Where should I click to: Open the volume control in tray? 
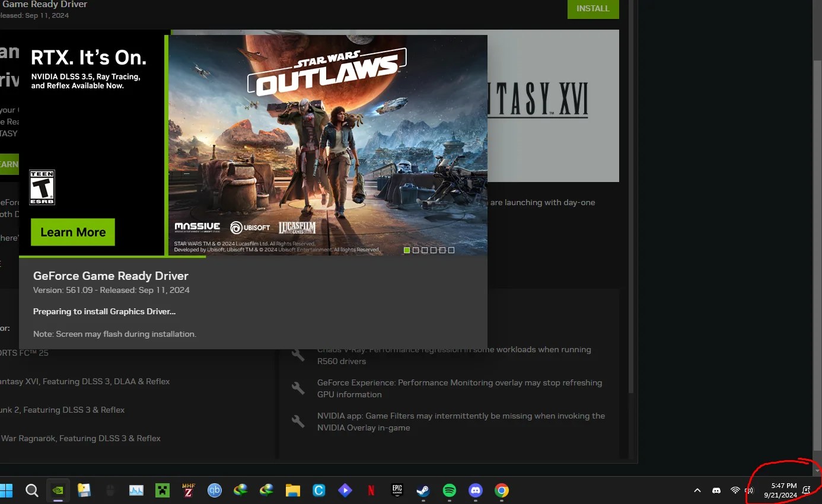point(749,490)
